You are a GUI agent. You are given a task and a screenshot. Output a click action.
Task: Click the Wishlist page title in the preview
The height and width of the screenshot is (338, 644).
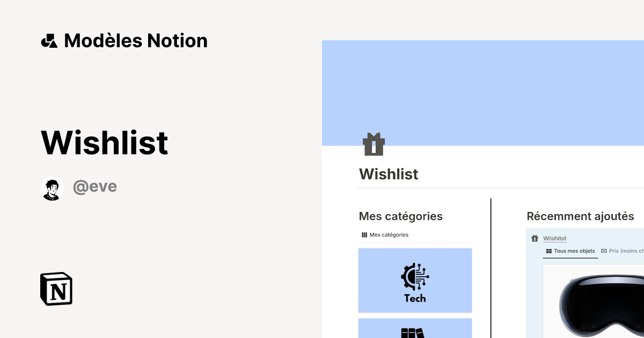click(389, 174)
